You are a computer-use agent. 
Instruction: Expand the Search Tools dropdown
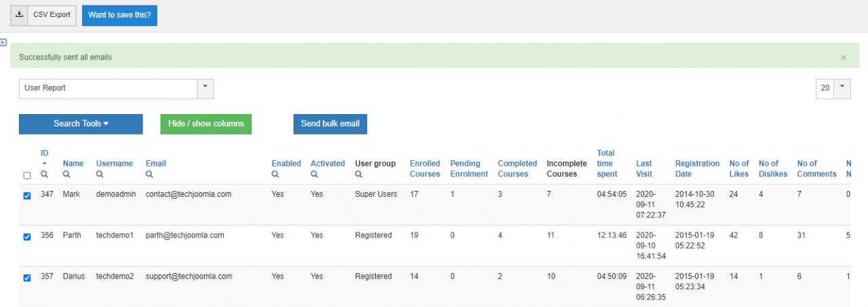point(81,124)
